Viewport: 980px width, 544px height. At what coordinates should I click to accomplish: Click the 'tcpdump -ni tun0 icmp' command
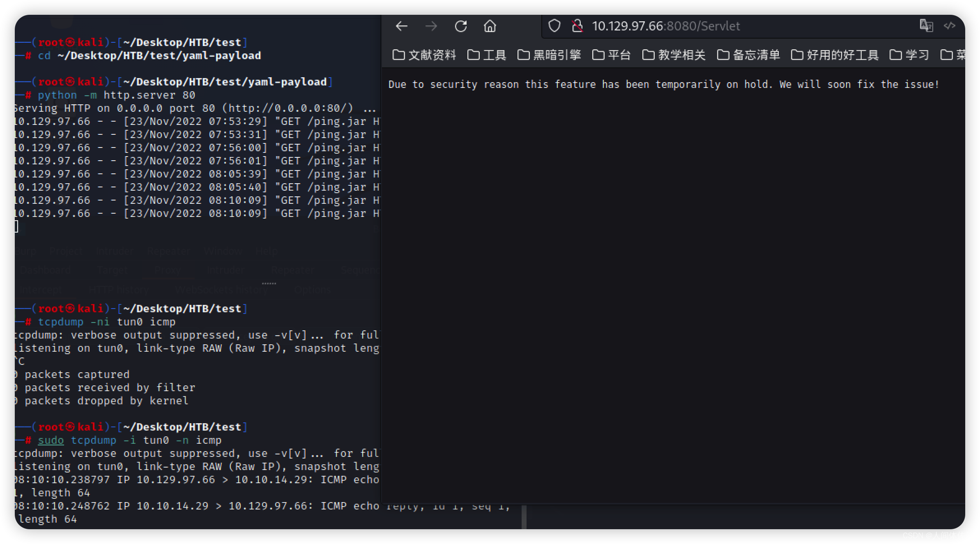[106, 322]
